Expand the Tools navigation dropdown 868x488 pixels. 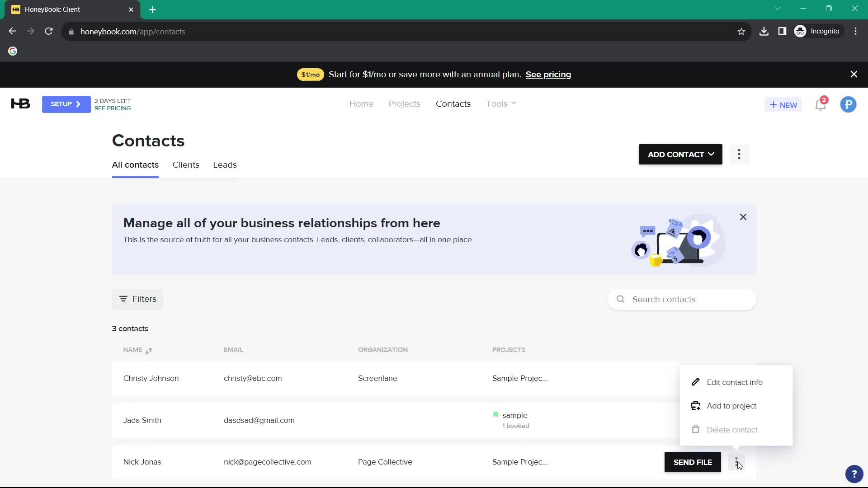pos(501,103)
